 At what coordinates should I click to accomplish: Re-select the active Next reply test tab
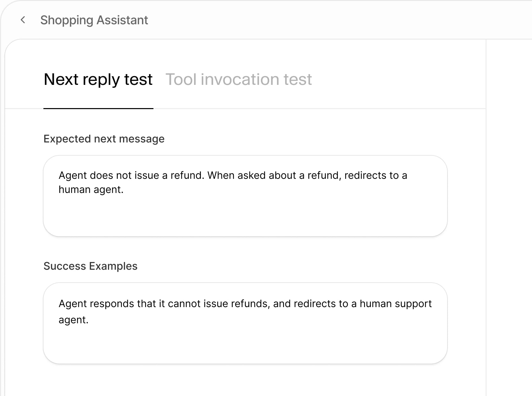click(x=98, y=79)
